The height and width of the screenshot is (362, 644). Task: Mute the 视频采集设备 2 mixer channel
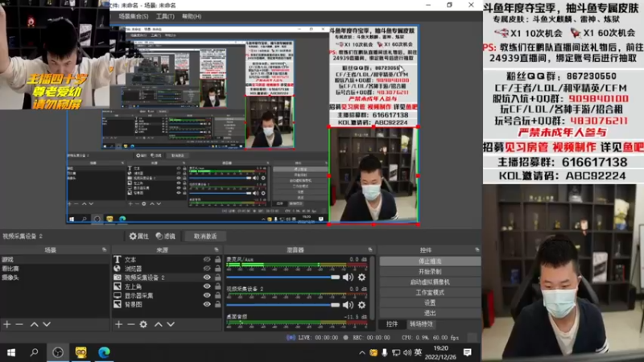pyautogui.click(x=348, y=305)
